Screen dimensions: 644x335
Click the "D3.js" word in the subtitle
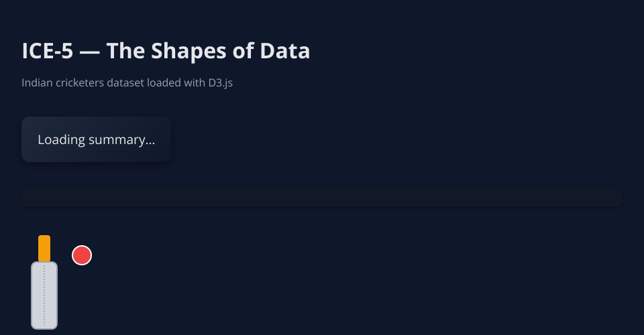point(221,83)
